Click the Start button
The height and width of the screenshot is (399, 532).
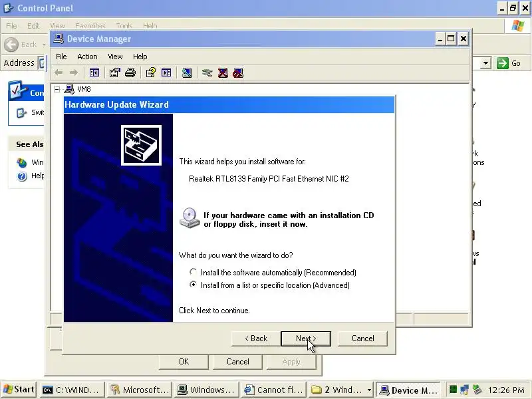pyautogui.click(x=19, y=390)
